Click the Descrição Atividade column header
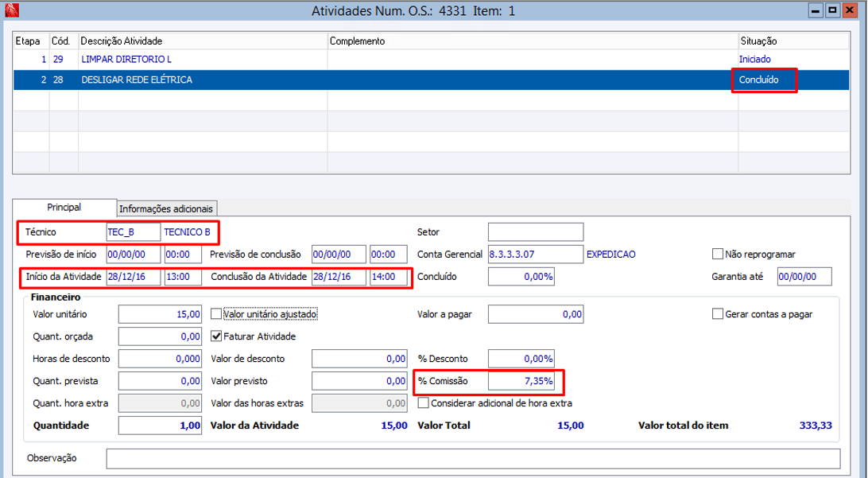This screenshot has width=868, height=478. pos(122,41)
